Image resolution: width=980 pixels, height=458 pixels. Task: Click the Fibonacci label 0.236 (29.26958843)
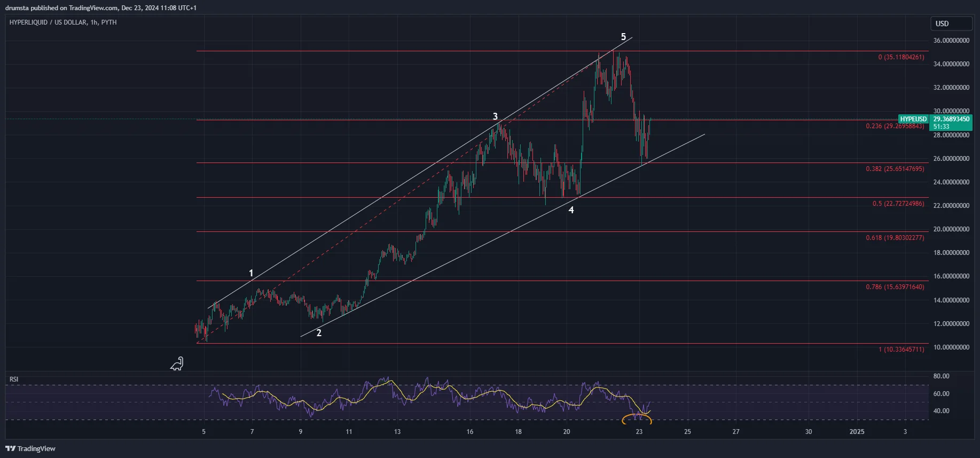895,126
